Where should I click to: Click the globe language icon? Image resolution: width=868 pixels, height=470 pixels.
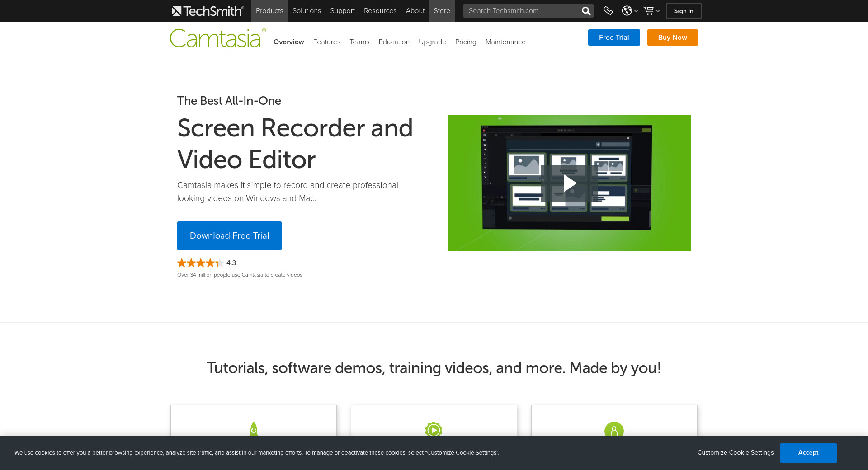pos(627,11)
